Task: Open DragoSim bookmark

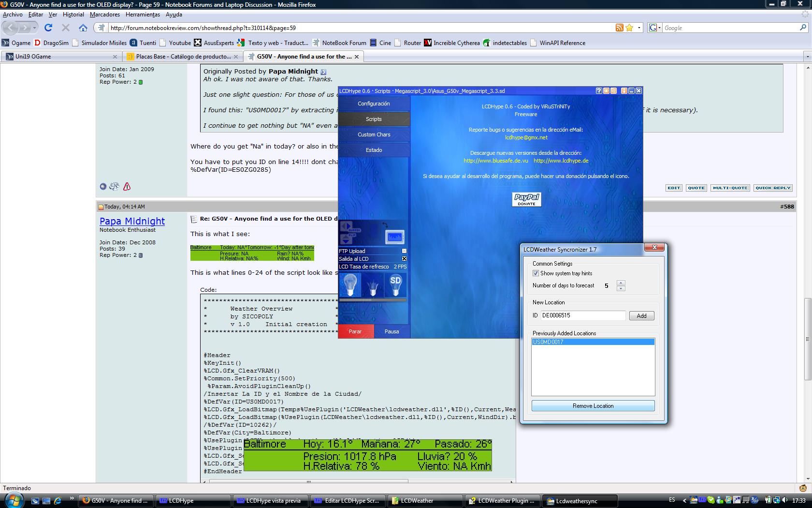Action: pos(51,43)
